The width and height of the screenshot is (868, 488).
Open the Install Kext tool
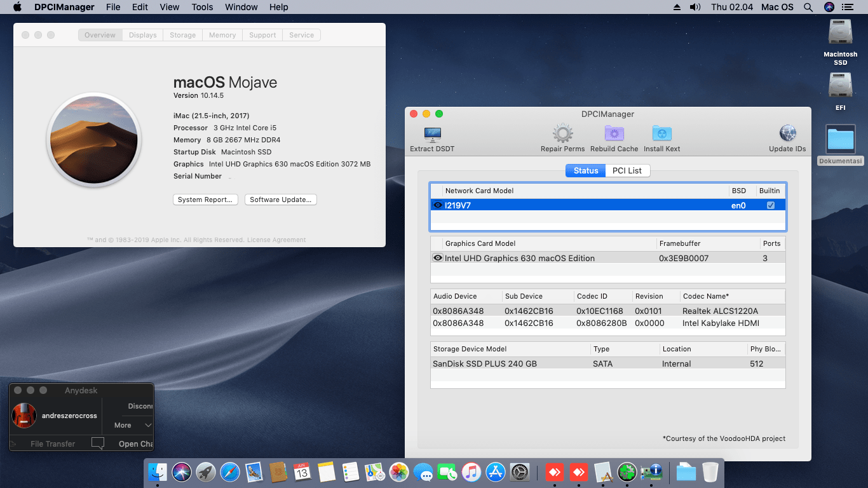tap(661, 133)
